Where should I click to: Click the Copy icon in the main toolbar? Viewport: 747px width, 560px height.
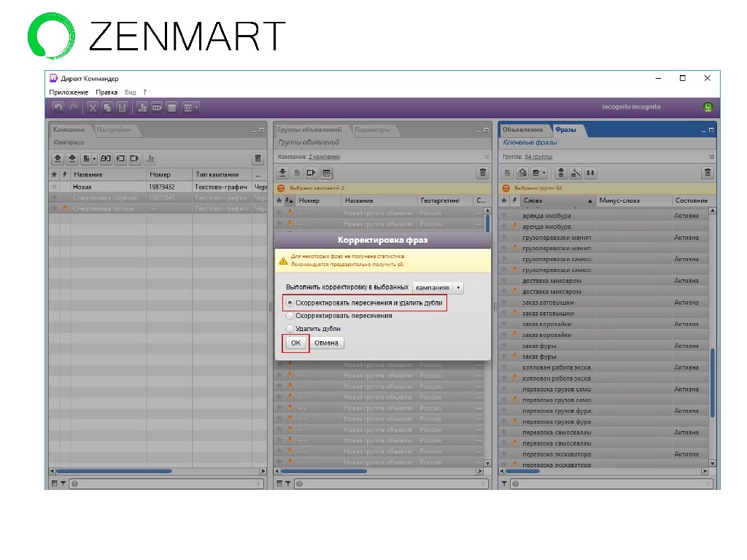107,108
